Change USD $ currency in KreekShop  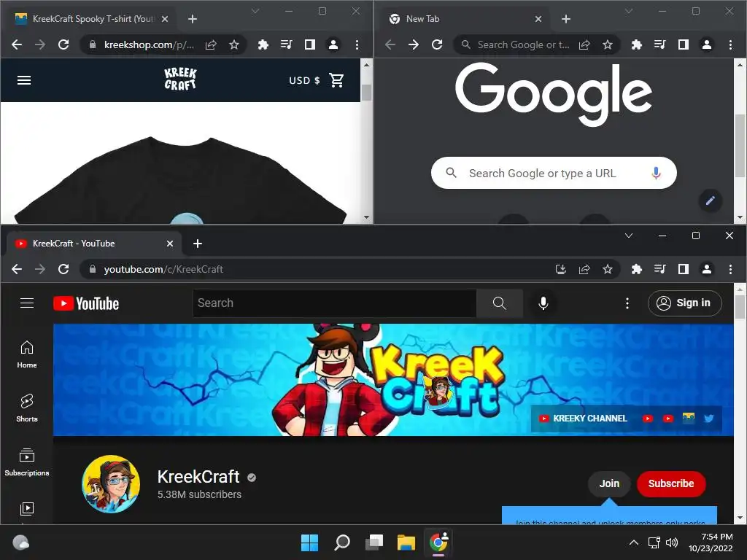coord(304,80)
